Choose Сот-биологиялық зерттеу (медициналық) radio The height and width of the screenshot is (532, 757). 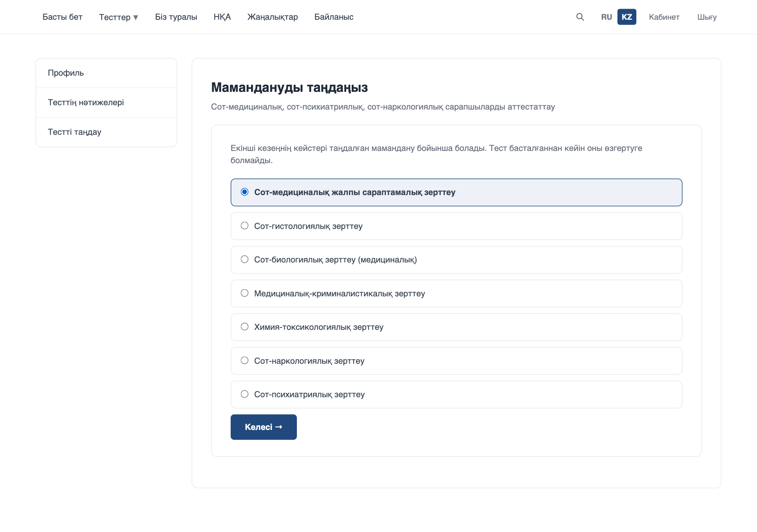pos(244,259)
